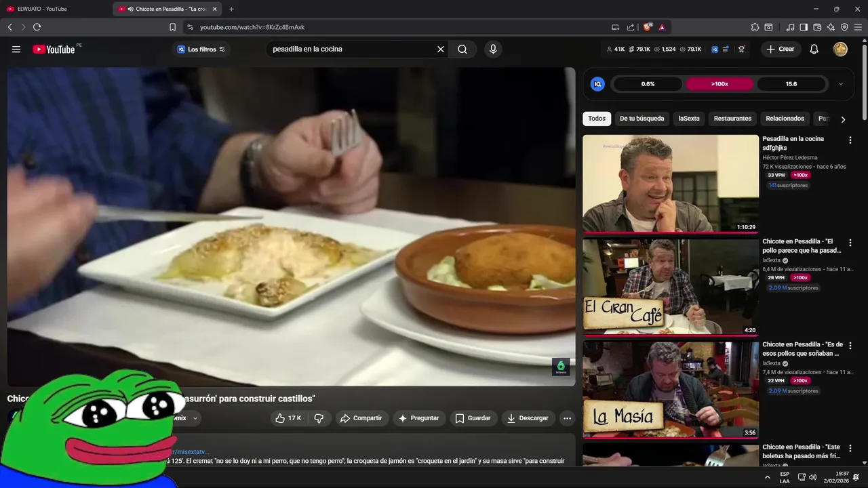This screenshot has height=488, width=868.
Task: Click the YouTube search input field
Action: coord(351,49)
